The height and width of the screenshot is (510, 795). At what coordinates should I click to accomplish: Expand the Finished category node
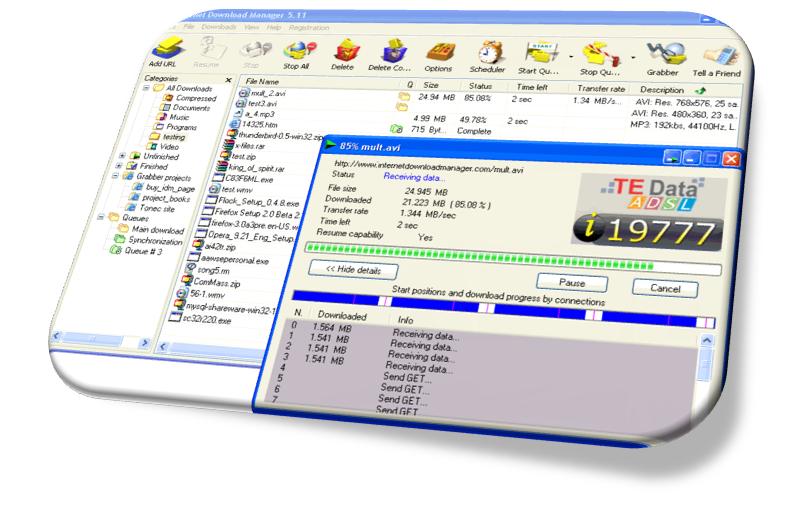(119, 165)
